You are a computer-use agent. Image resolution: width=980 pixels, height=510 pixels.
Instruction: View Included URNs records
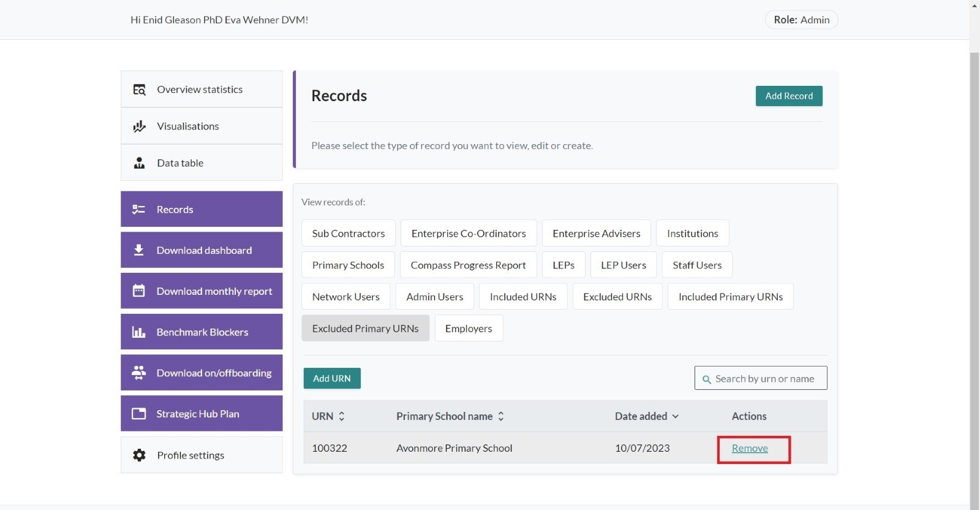[x=523, y=297]
